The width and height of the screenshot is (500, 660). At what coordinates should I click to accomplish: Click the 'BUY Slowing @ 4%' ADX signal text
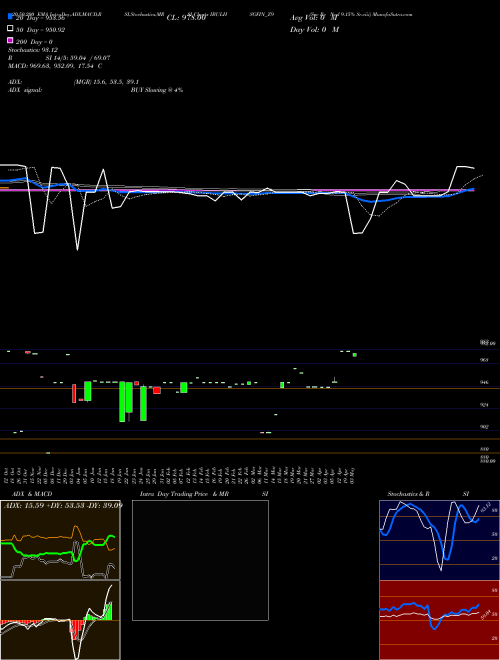(x=157, y=90)
